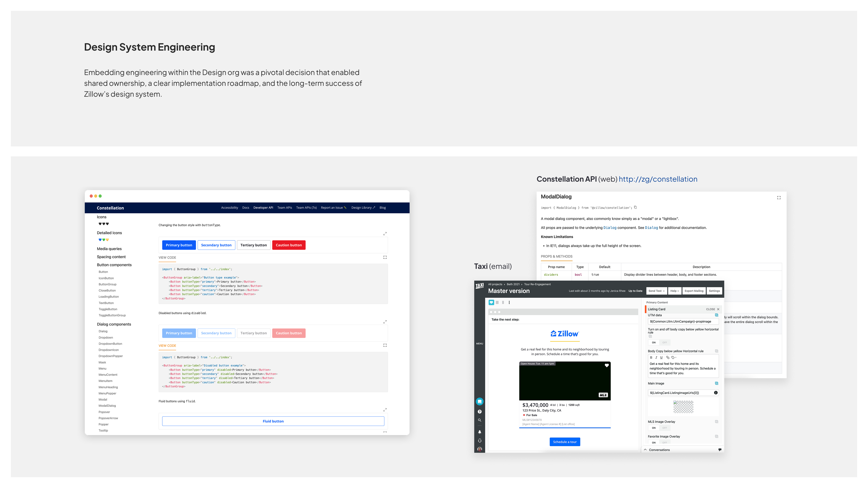868x488 pixels.
Task: Fullscreen the first VIEW CODE block
Action: pos(385,257)
